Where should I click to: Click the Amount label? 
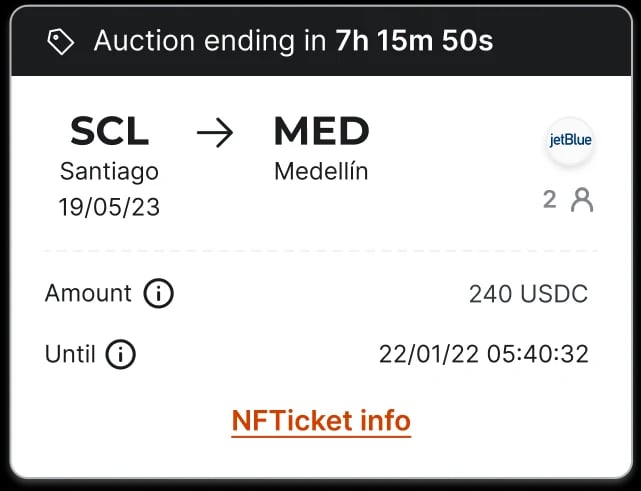click(88, 293)
